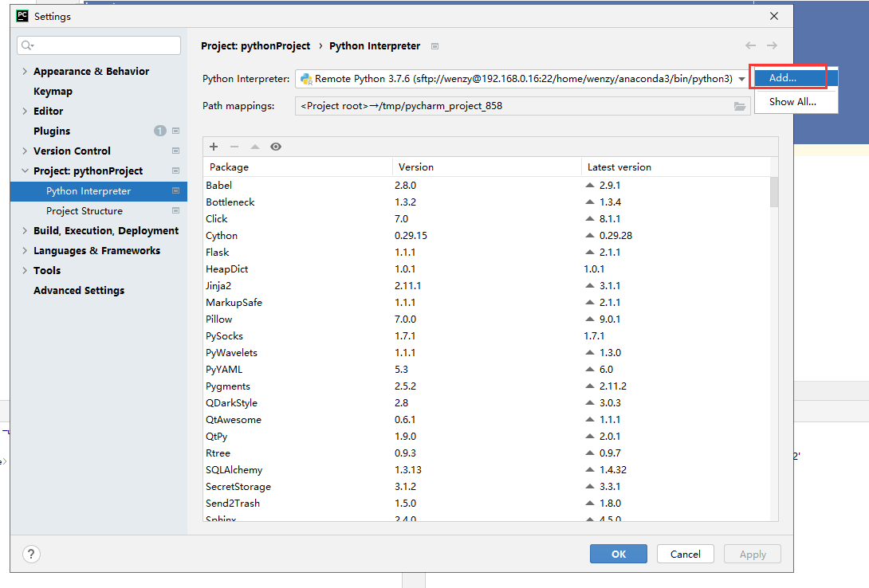The width and height of the screenshot is (869, 588).
Task: Select the PyWavelets package row
Action: click(x=486, y=353)
